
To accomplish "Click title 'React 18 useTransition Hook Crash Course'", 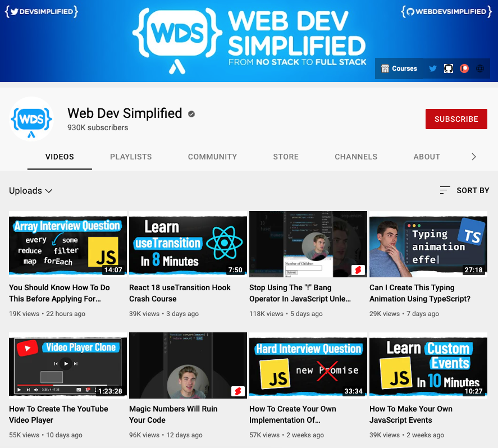I will pyautogui.click(x=180, y=293).
